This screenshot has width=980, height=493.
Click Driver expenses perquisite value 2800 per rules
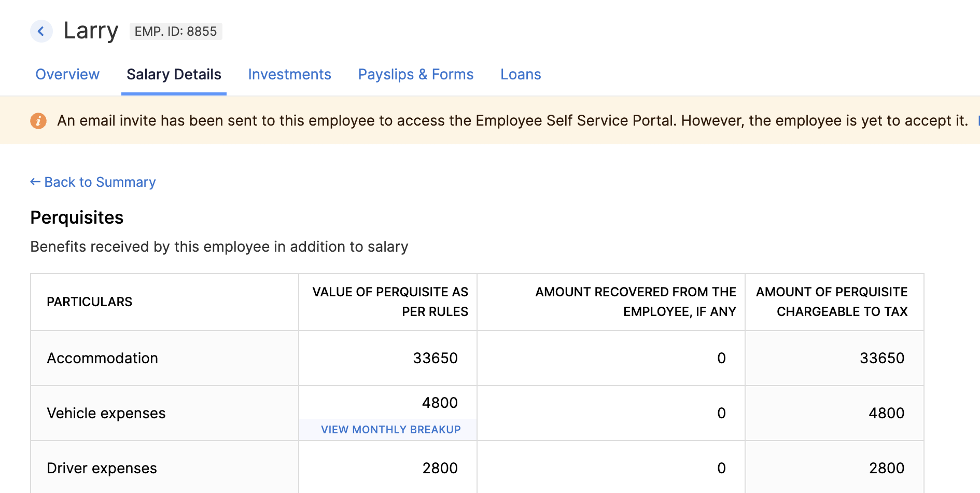coord(440,468)
